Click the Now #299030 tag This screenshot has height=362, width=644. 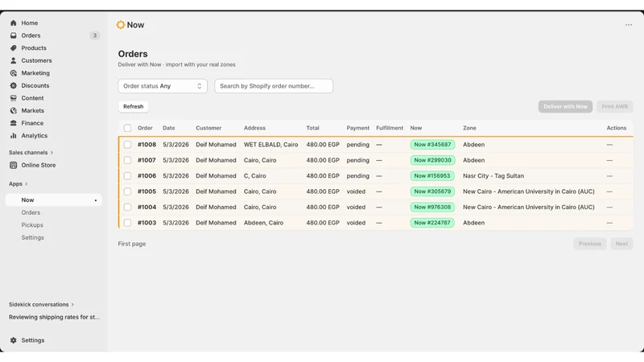(432, 160)
